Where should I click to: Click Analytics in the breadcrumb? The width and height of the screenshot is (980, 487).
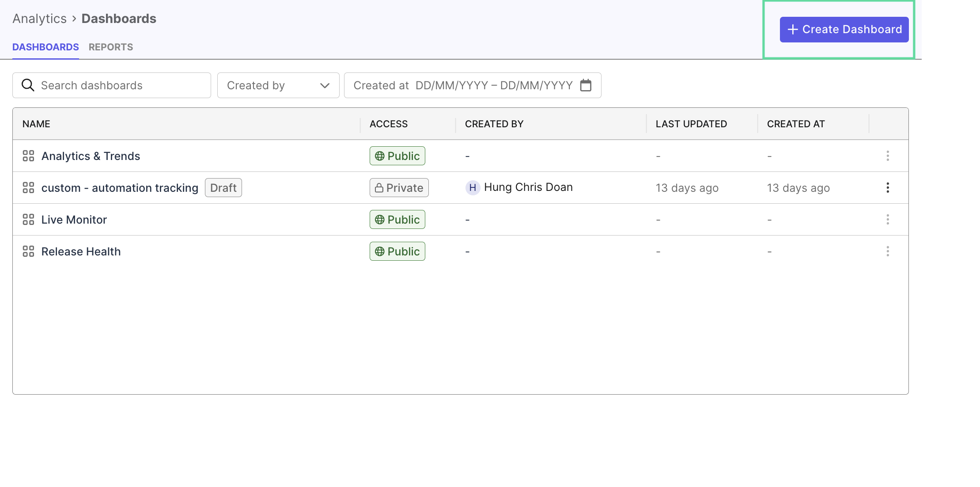[39, 18]
